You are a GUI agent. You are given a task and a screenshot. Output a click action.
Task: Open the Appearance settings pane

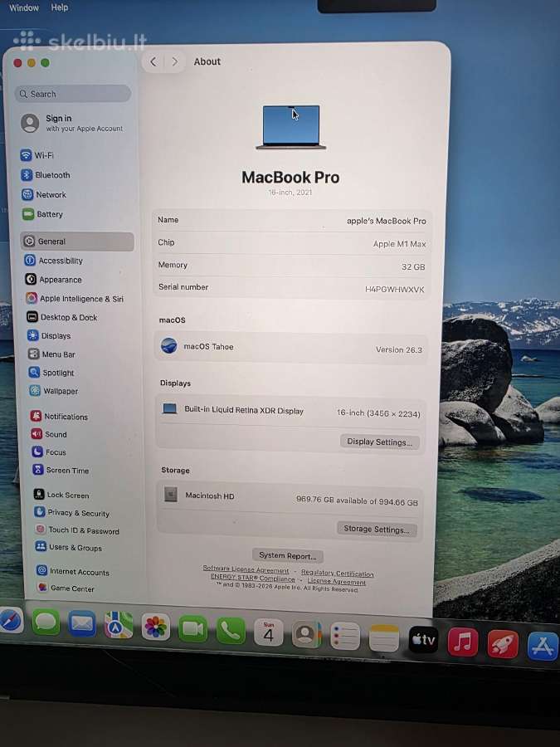click(x=54, y=279)
